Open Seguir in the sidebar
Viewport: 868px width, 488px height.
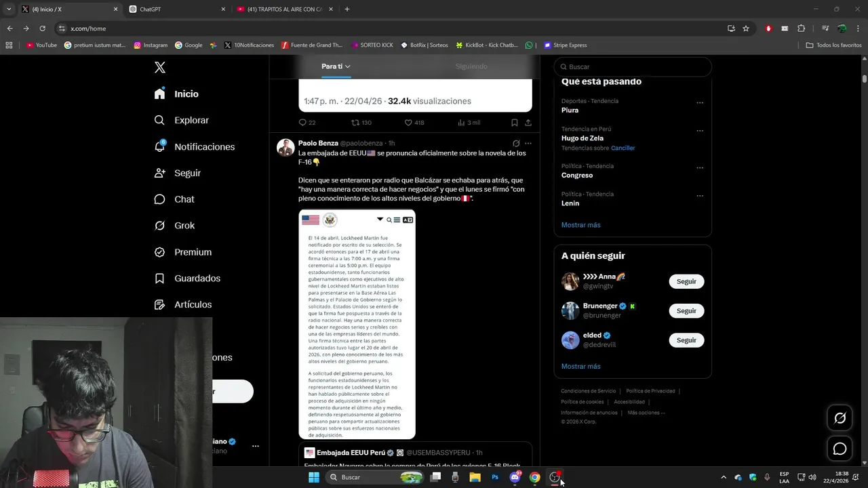[x=177, y=173]
